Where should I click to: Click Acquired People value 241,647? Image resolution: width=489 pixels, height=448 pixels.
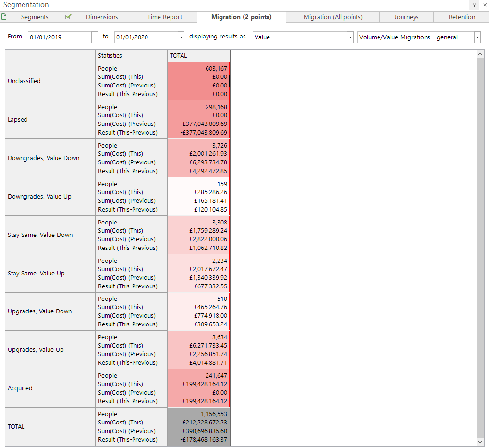click(x=216, y=375)
